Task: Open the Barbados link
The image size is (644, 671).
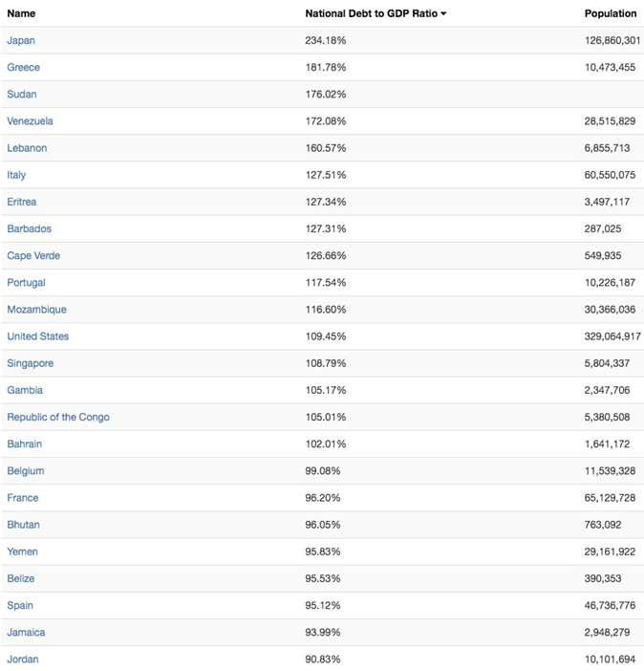Action: point(30,228)
